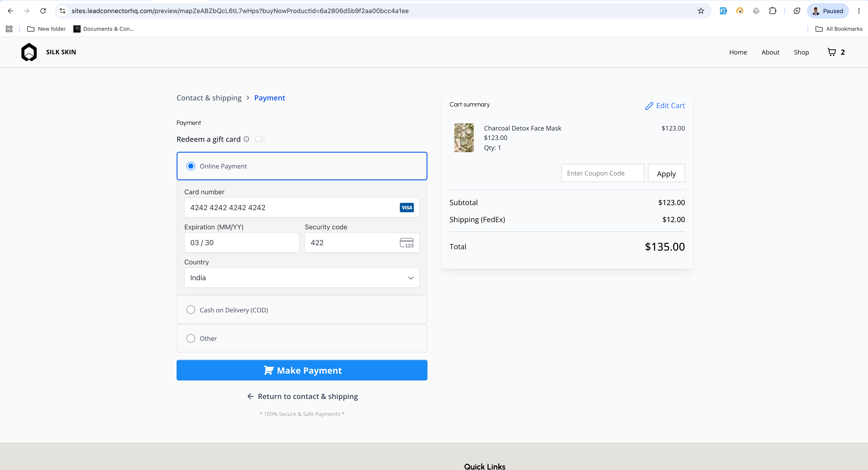Click the Shipping (FedEx) label
868x470 pixels.
[x=477, y=220]
